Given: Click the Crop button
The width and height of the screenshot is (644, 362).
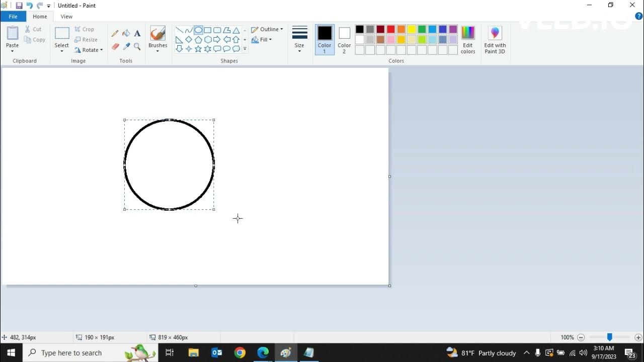Looking at the screenshot, I should click(x=85, y=29).
